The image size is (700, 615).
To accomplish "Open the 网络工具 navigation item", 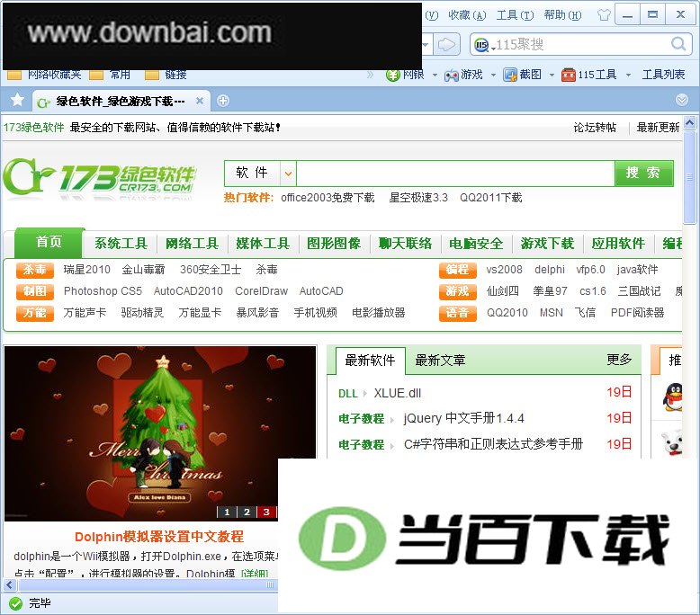I will click(192, 244).
